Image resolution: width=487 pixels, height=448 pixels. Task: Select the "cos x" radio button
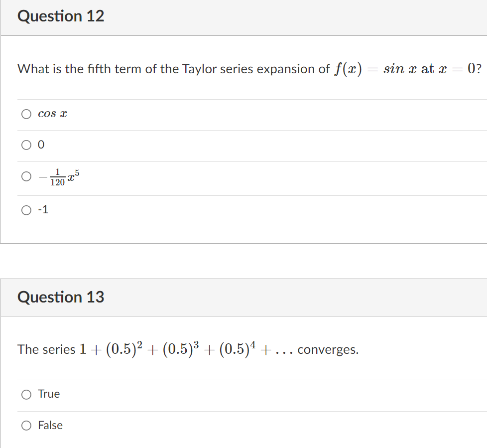26,114
